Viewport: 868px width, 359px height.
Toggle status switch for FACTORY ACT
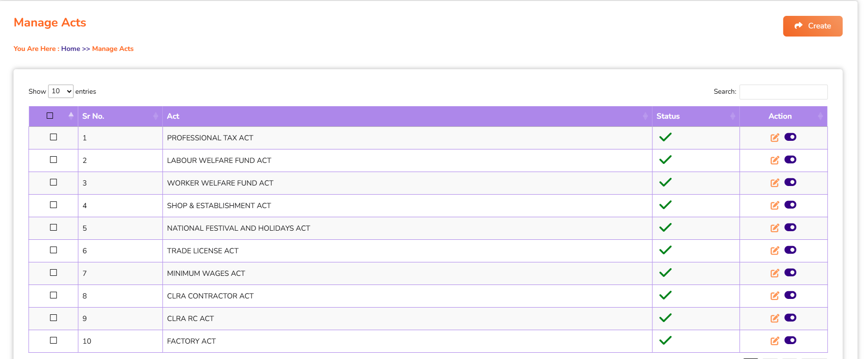point(790,340)
